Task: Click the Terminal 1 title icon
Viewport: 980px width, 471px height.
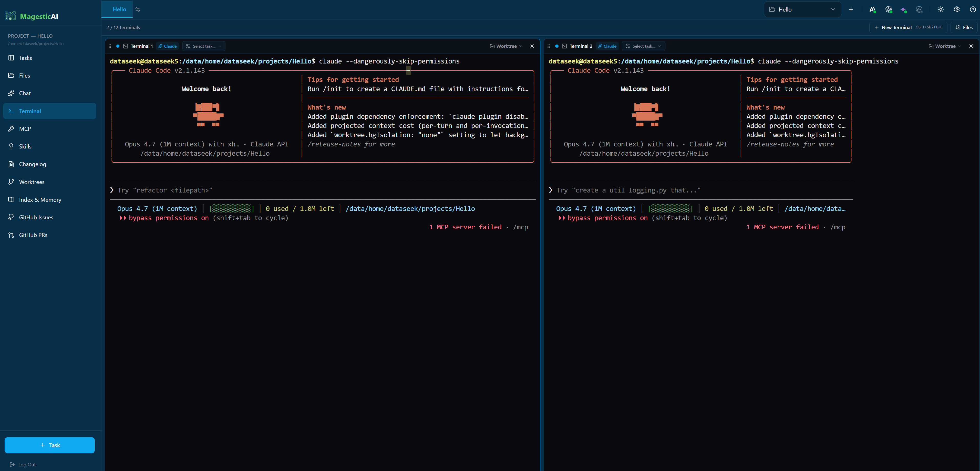Action: coord(126,46)
